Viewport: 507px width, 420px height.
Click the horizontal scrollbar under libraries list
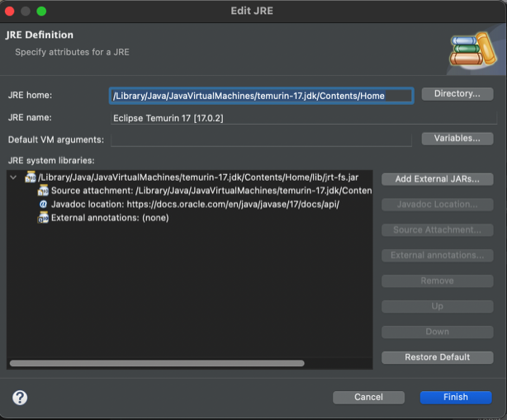(157, 363)
